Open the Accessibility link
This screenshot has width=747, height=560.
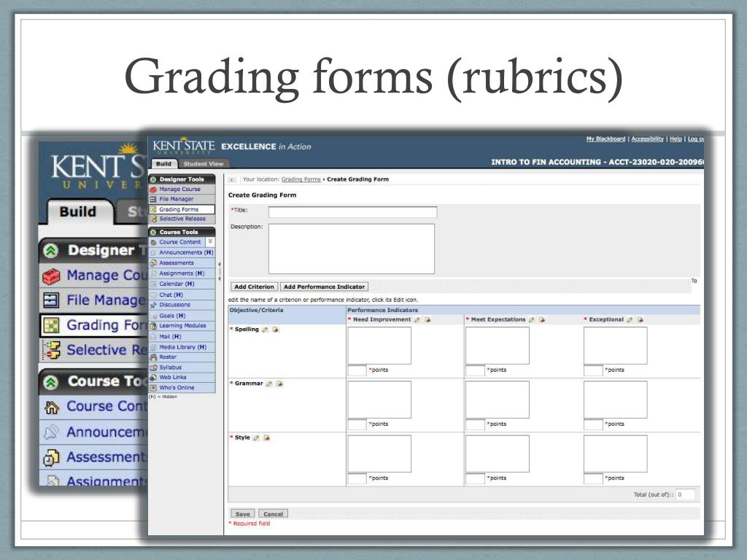(648, 139)
